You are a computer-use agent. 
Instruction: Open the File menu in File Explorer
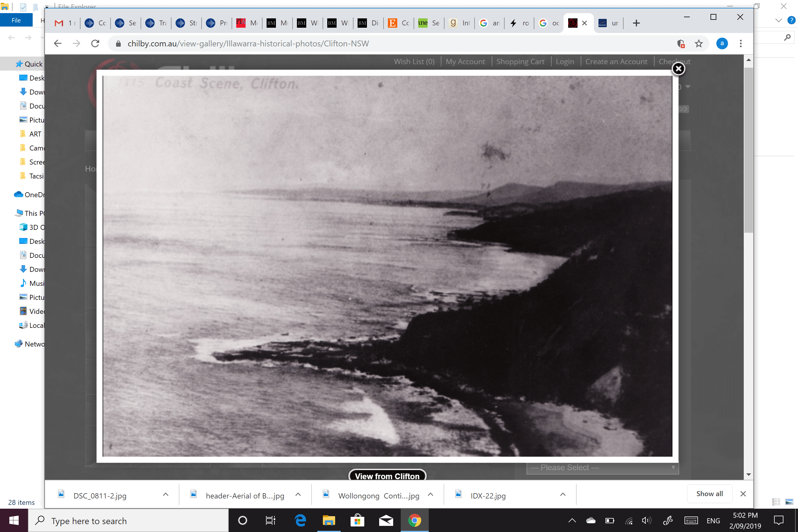(16, 20)
